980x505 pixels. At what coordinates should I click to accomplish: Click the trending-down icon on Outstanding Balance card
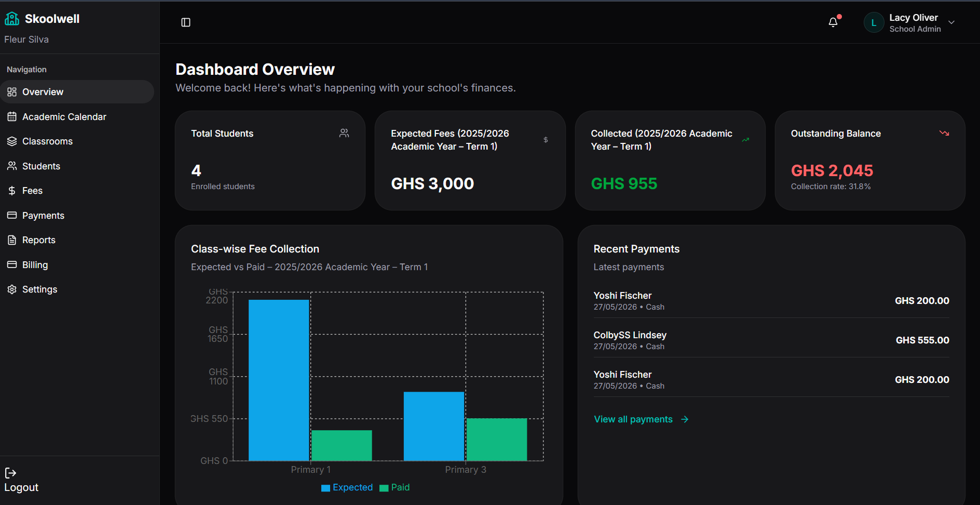pos(944,134)
